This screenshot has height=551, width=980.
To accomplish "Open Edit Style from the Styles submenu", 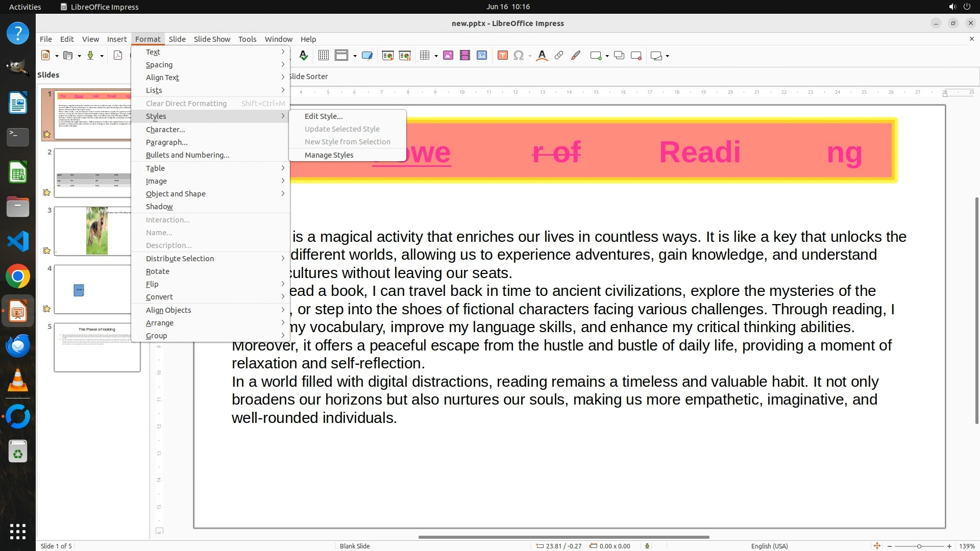I will click(324, 116).
